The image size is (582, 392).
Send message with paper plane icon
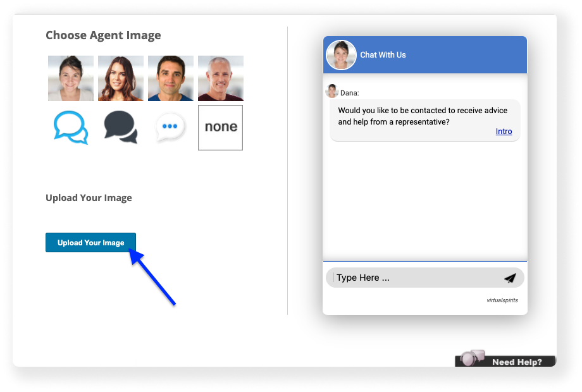(x=511, y=278)
